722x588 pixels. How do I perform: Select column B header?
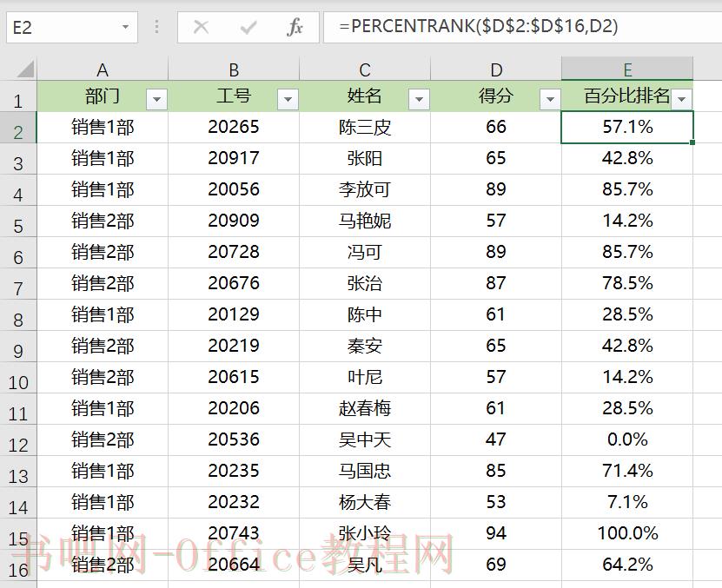coord(234,69)
